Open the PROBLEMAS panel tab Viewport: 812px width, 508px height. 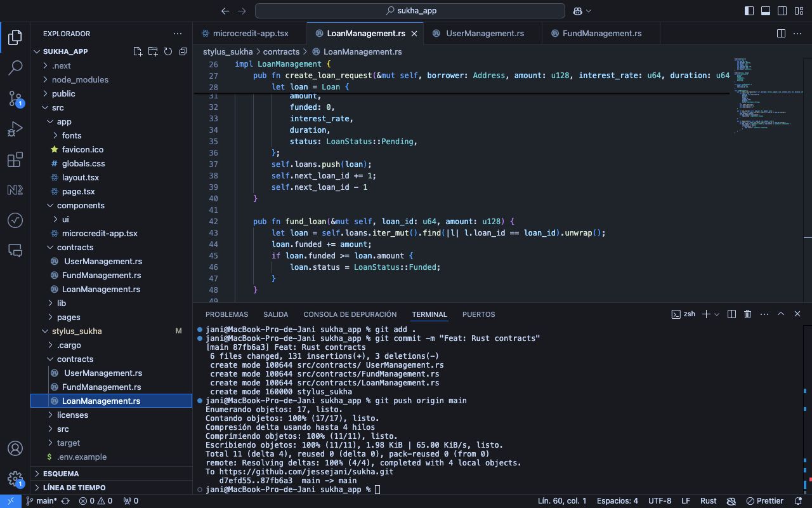226,314
